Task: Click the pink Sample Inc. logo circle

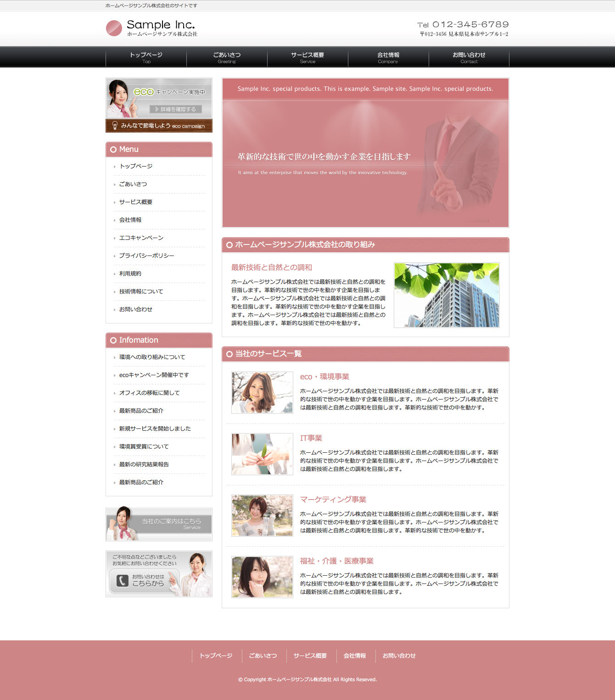Action: [114, 28]
